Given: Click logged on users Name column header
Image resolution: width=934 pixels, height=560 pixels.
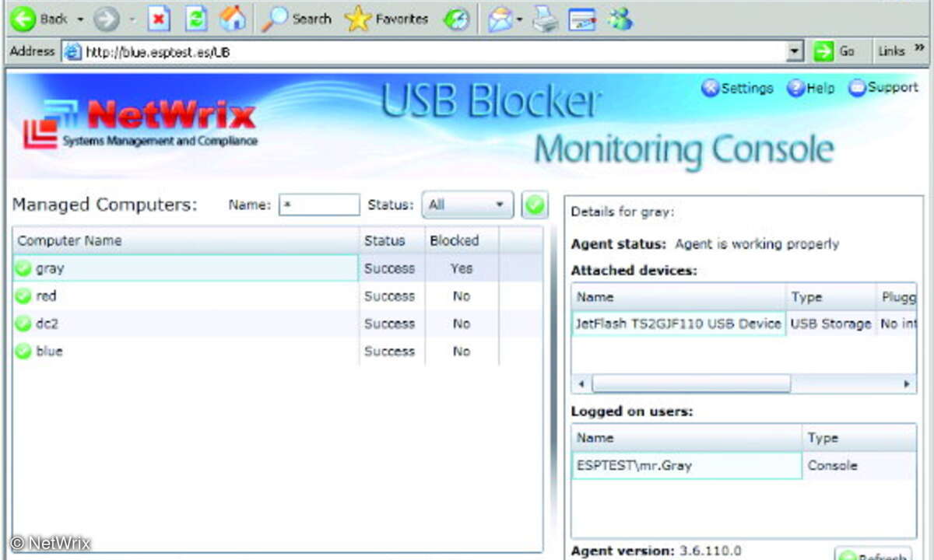Looking at the screenshot, I should tap(686, 438).
